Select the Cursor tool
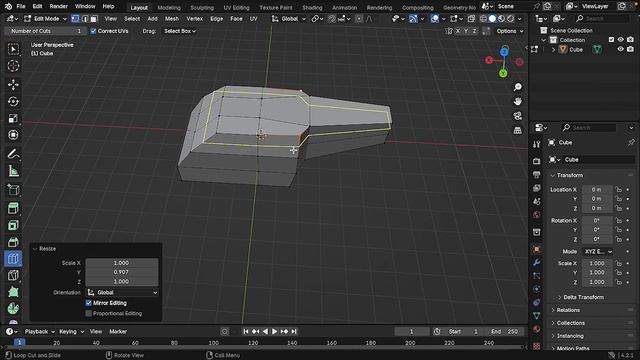 [x=13, y=66]
